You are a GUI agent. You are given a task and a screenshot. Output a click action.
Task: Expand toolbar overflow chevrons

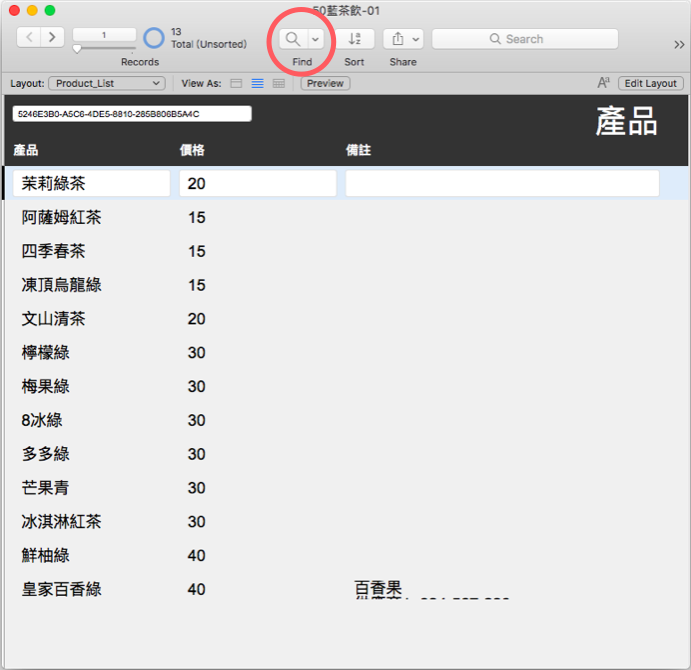679,44
